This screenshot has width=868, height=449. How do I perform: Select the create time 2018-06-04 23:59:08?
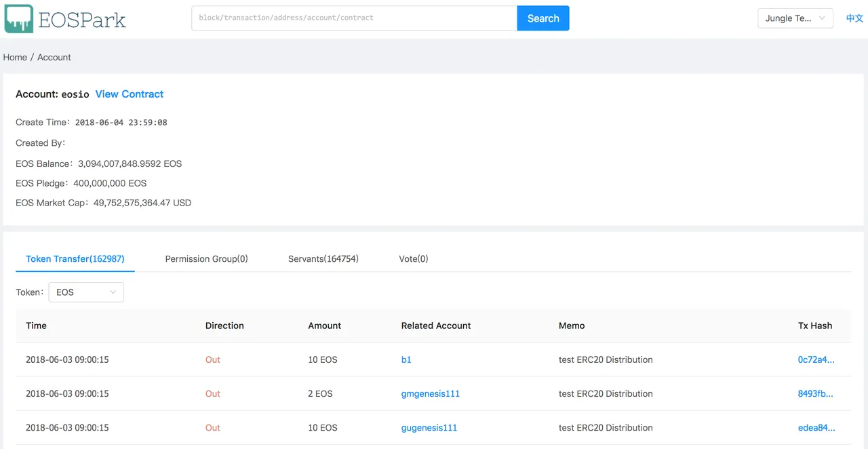pyautogui.click(x=121, y=123)
